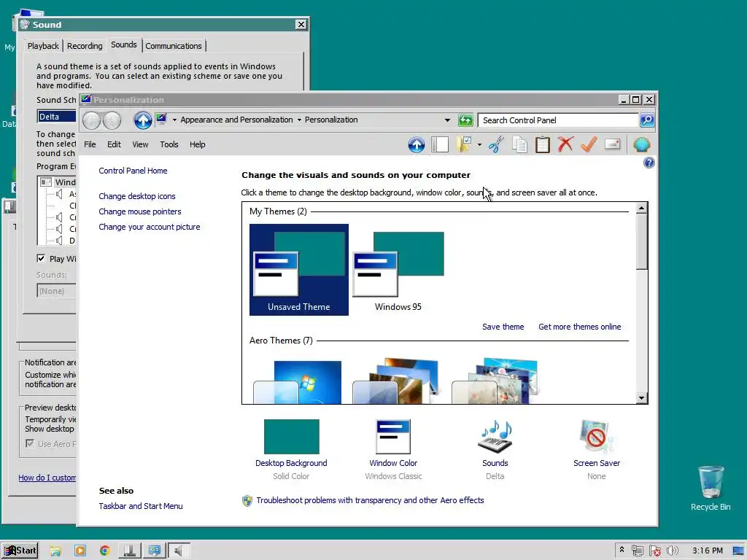Click Change desktop icons link

136,196
